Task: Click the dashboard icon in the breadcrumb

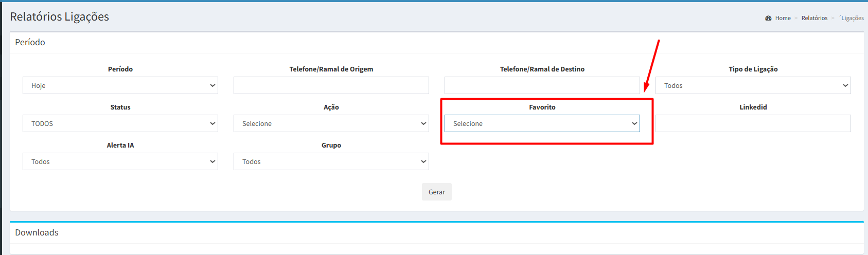Action: point(768,18)
